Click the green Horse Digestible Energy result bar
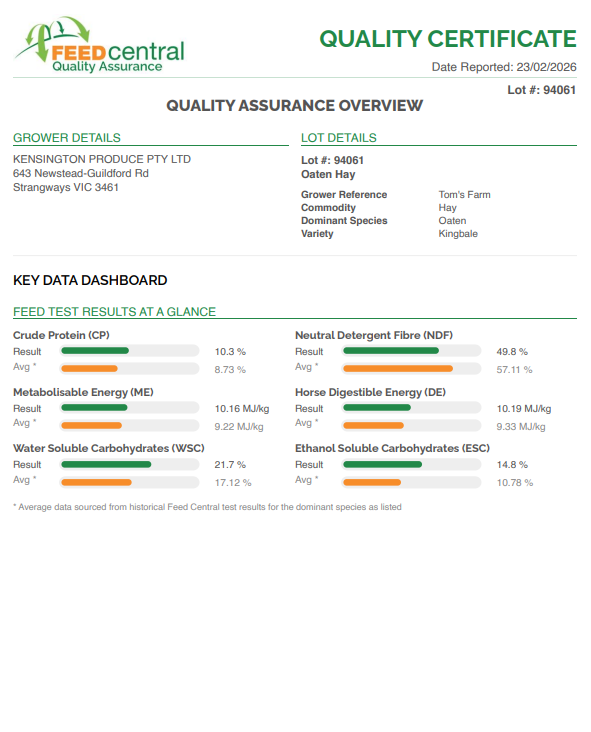 [x=377, y=408]
